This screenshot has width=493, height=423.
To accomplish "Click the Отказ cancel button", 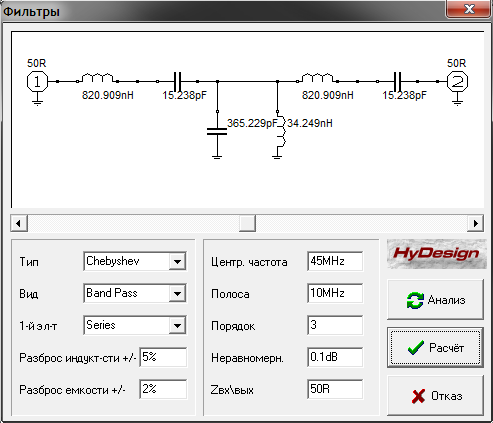I will coord(435,396).
